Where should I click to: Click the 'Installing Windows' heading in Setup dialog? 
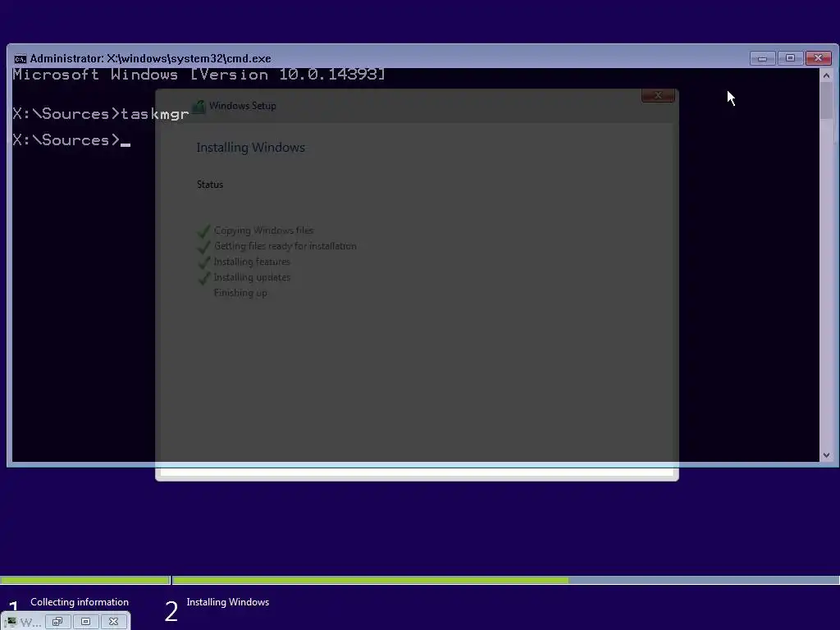click(251, 148)
